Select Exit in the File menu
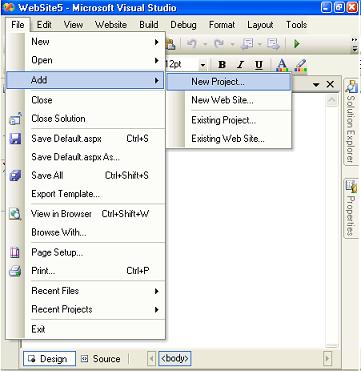 pos(85,329)
